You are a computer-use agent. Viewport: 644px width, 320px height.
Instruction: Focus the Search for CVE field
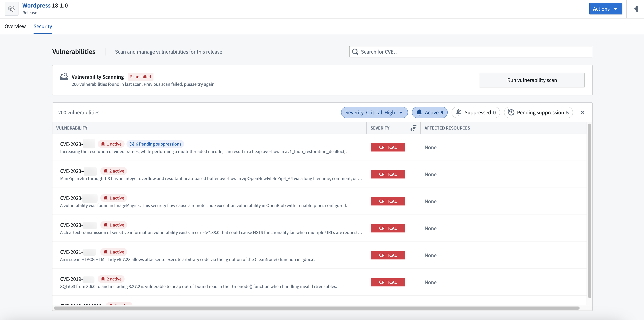point(471,52)
